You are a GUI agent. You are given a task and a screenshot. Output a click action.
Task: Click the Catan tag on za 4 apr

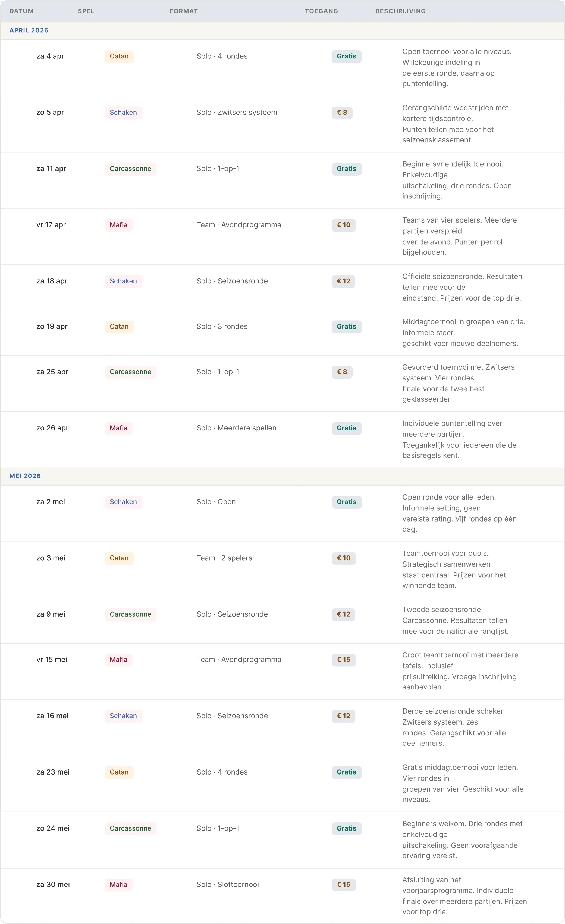pyautogui.click(x=119, y=56)
